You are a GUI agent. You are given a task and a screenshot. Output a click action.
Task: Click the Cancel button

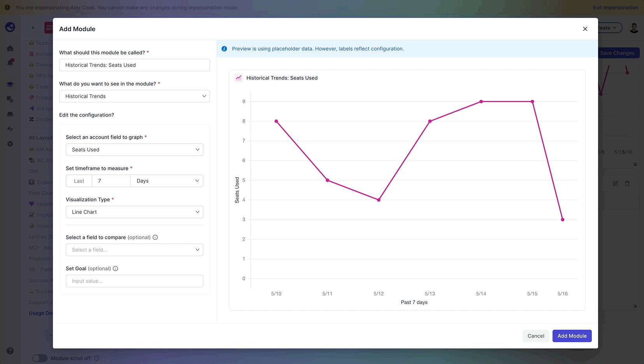click(536, 336)
